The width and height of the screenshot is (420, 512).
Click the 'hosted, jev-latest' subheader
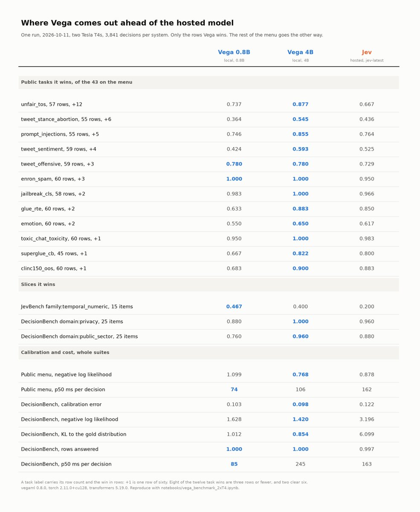coord(367,61)
